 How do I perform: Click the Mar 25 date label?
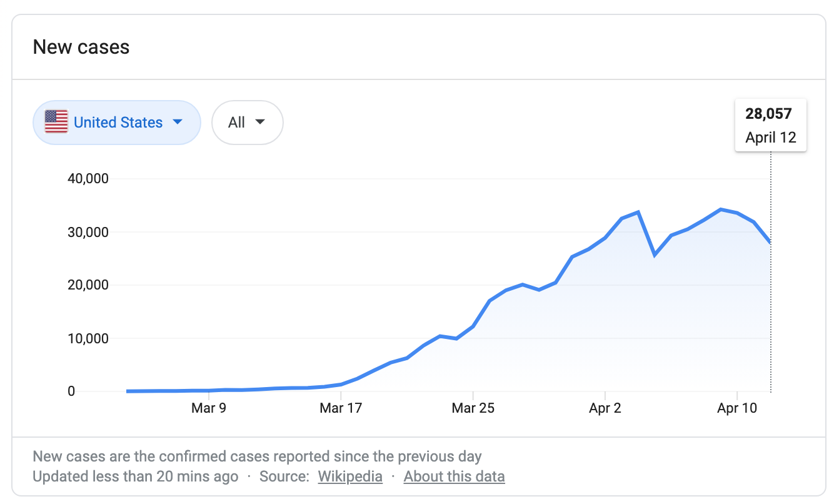pyautogui.click(x=473, y=409)
